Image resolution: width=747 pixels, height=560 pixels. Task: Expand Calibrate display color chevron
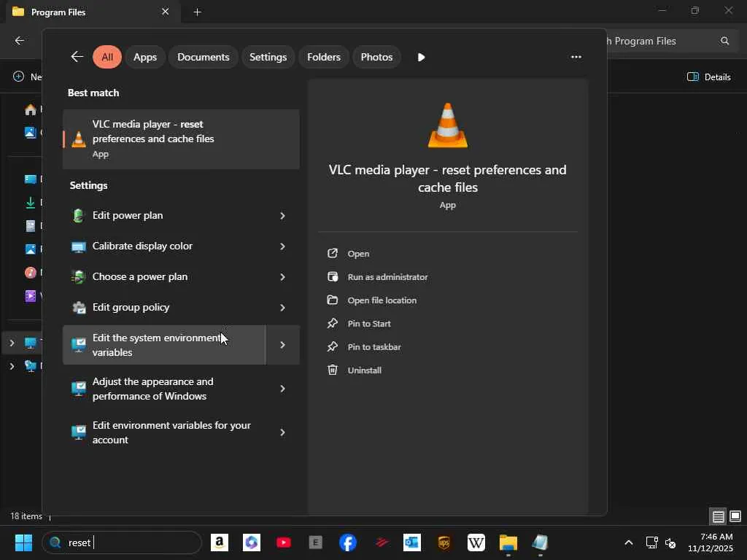click(x=282, y=246)
